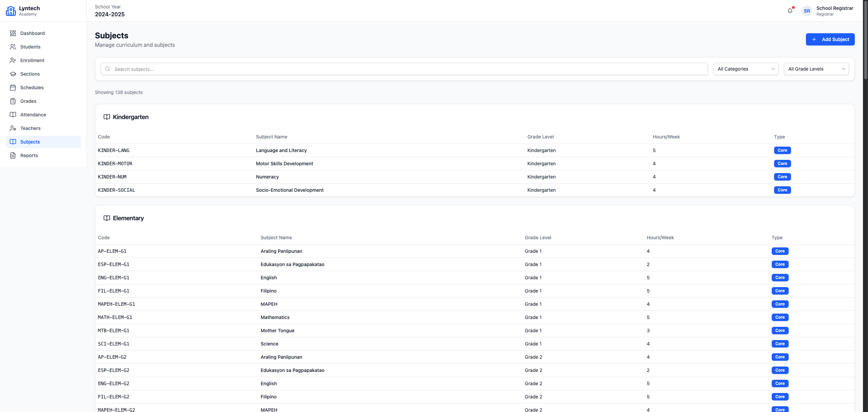Click the Core badge for KINDER-LANG
Viewport: 868px width, 412px height.
click(x=782, y=150)
